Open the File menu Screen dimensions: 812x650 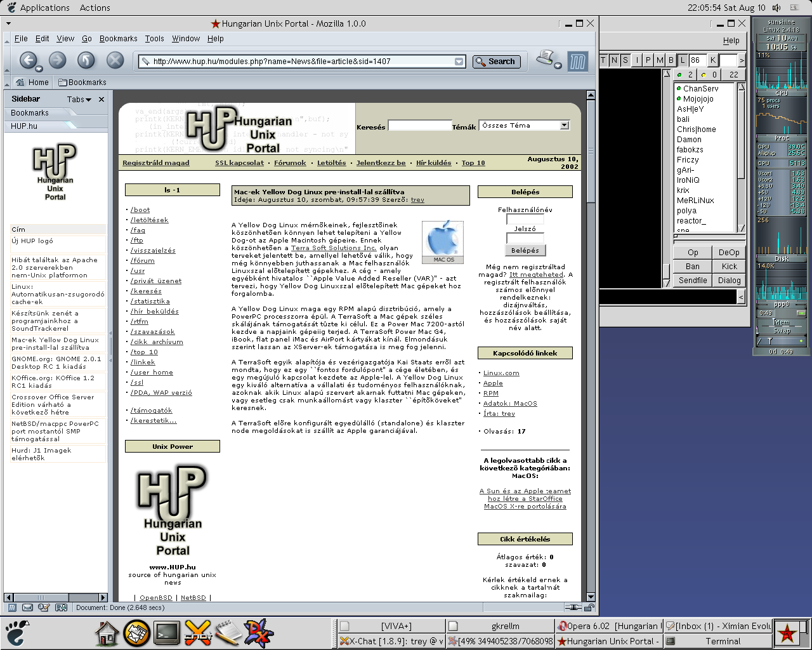[21, 39]
